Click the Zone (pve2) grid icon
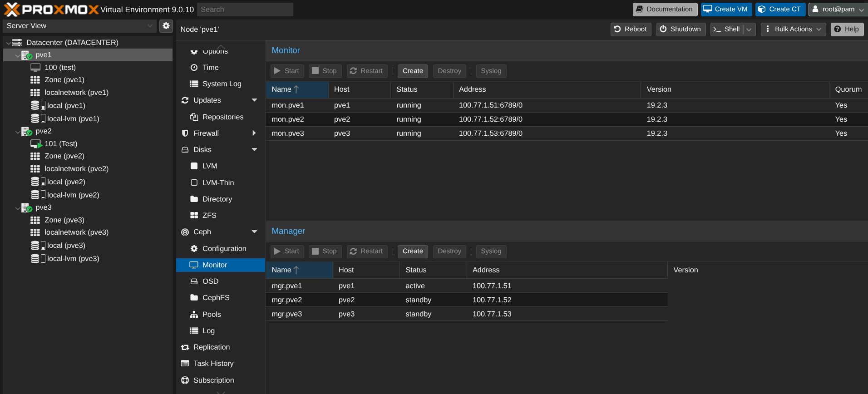The image size is (868, 394). [x=35, y=156]
